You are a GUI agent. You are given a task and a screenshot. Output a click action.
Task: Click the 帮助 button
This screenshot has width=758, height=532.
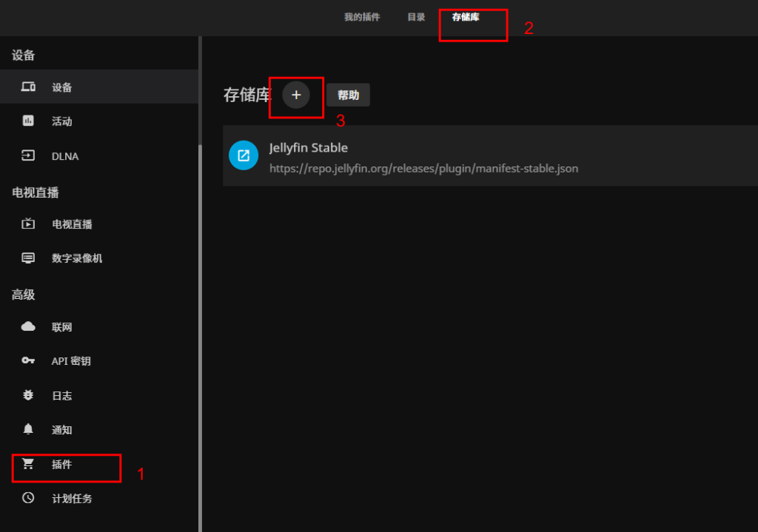coord(348,95)
